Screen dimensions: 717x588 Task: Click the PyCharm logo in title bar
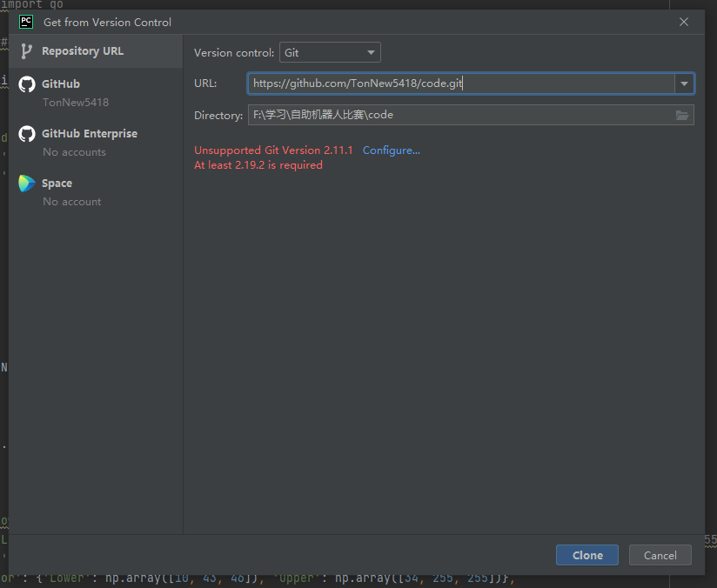[x=26, y=22]
